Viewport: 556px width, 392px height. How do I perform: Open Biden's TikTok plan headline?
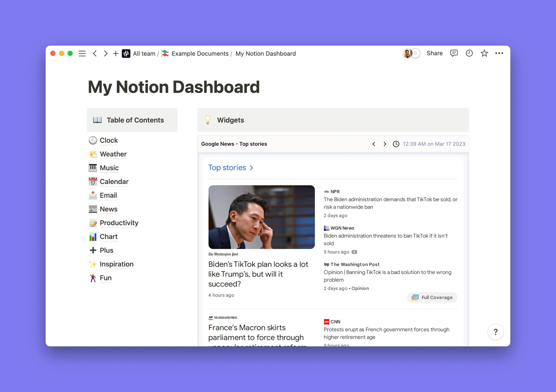[x=258, y=274]
